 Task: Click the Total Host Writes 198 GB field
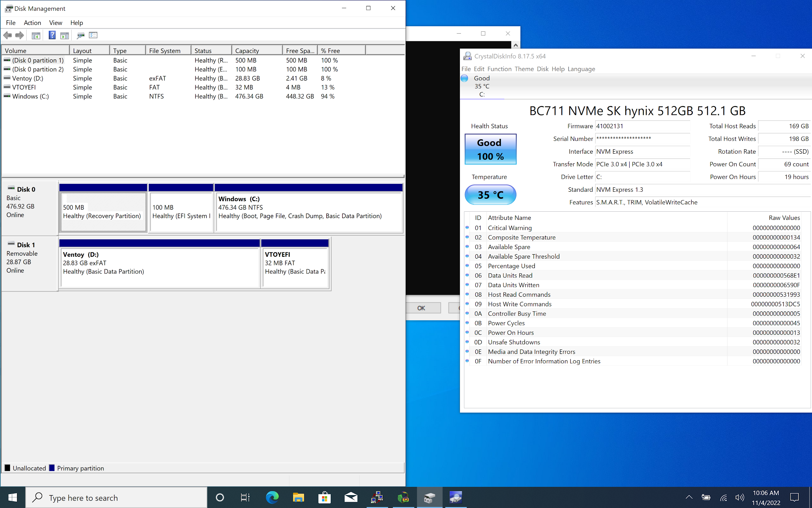(784, 139)
